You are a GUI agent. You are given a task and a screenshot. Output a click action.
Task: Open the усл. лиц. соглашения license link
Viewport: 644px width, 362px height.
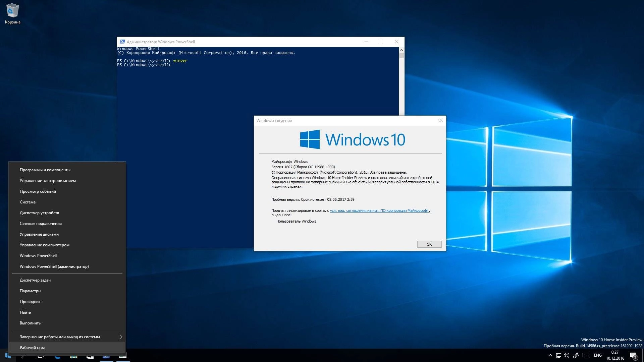click(379, 210)
